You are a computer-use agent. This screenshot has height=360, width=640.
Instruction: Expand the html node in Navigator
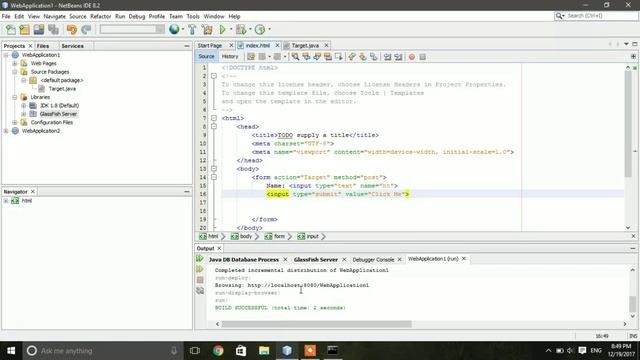tap(6, 201)
